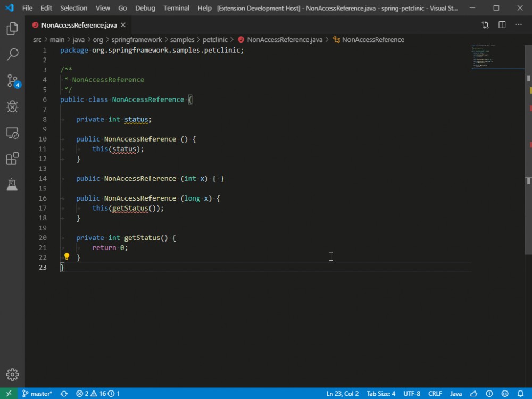The image size is (532, 399).
Task: Open the NonAccessReference symbol breadcrumb
Action: point(373,39)
